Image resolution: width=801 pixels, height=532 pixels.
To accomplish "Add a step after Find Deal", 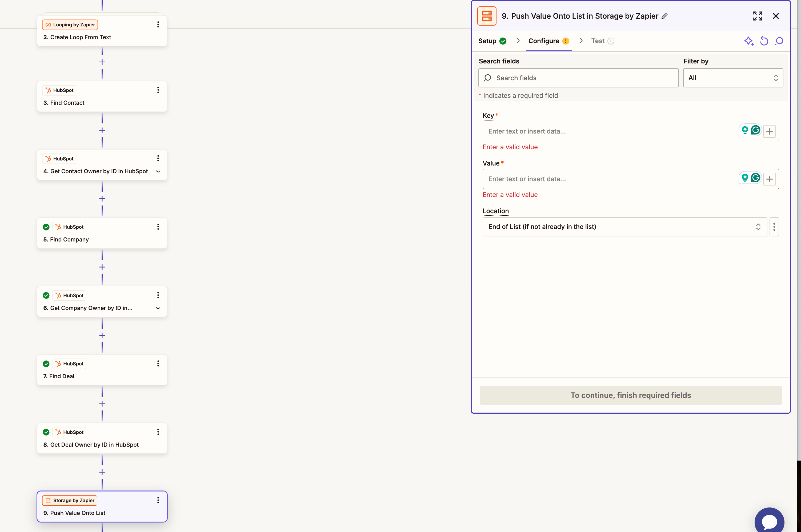I will point(102,404).
